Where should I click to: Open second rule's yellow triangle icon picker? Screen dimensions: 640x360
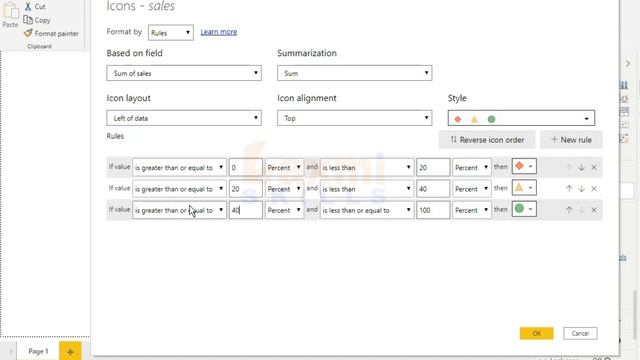tap(524, 188)
